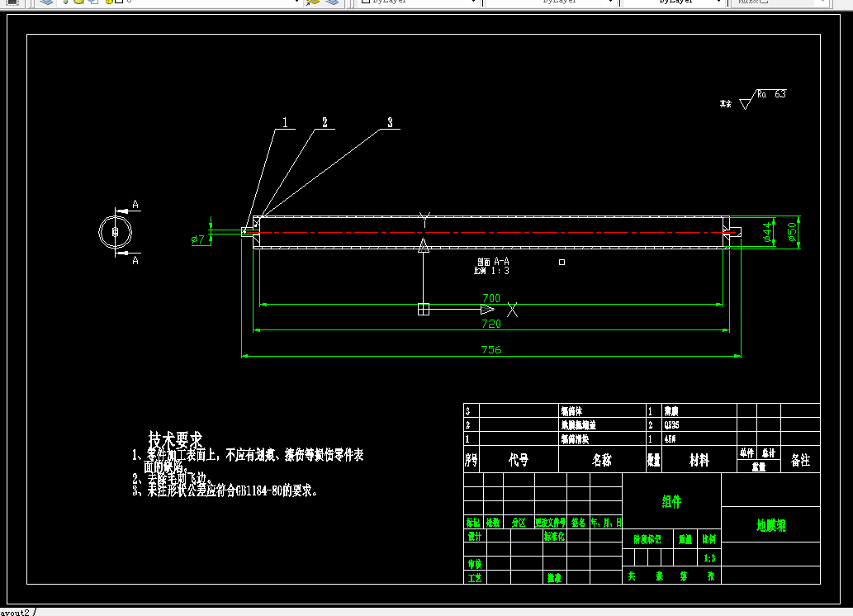The width and height of the screenshot is (853, 616).
Task: Select the 备注 header cell
Action: (x=800, y=461)
